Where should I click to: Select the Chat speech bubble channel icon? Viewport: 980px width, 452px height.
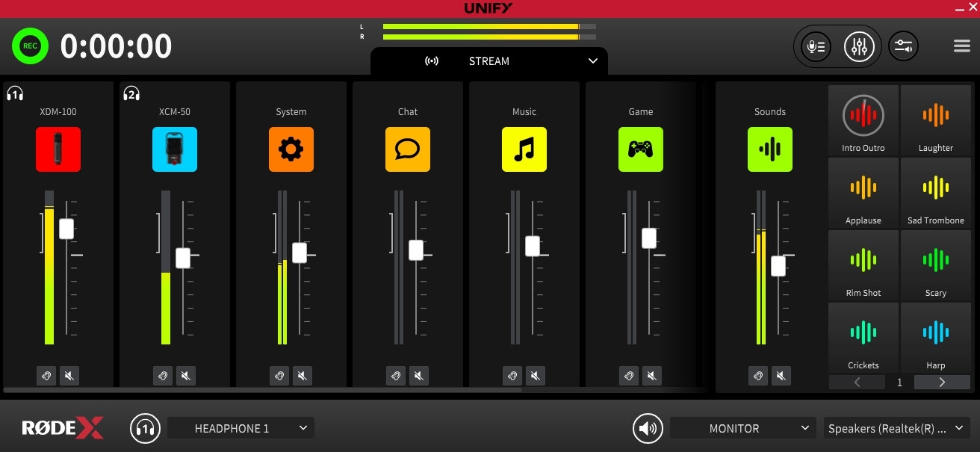[x=408, y=149]
